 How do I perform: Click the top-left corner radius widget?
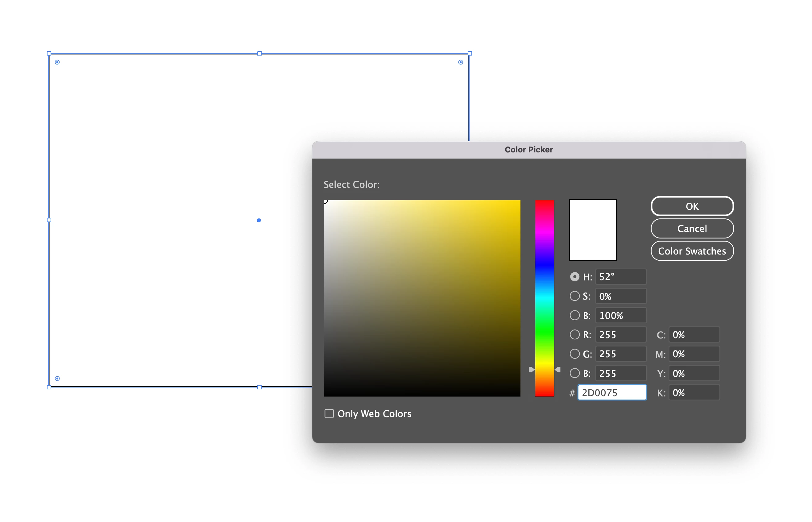click(x=57, y=62)
